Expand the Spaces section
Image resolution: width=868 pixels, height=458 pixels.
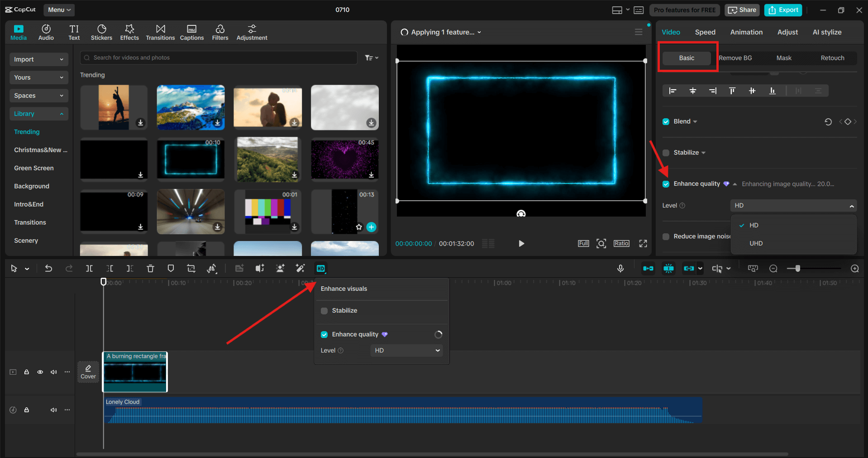(38, 96)
